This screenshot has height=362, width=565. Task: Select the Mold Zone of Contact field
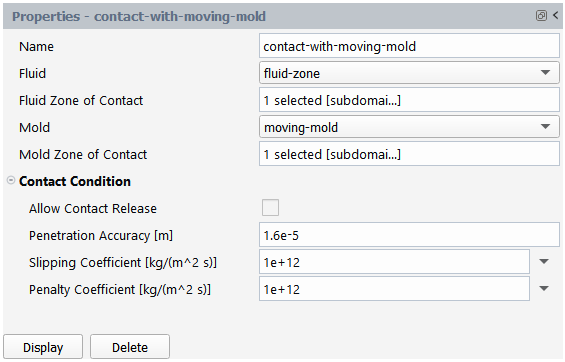(409, 154)
